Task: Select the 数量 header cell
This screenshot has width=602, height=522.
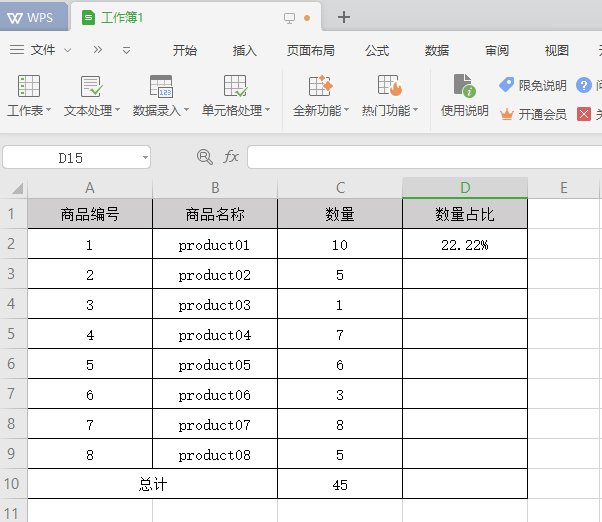Action: (340, 214)
